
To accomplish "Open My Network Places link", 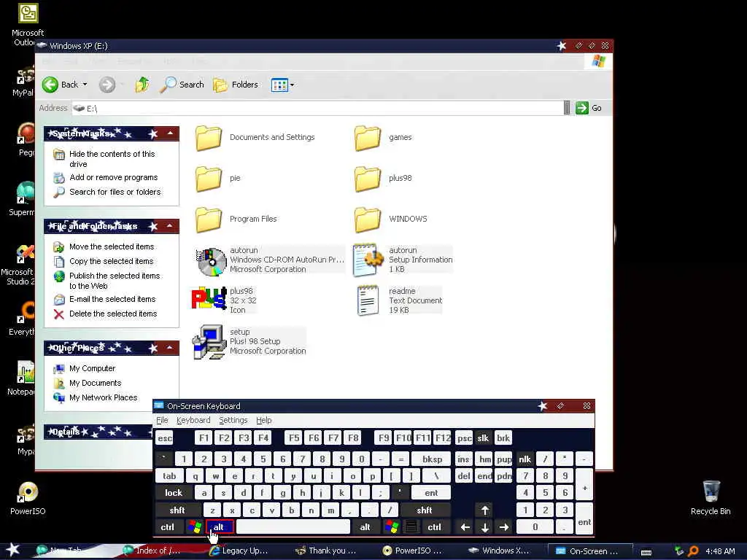I will point(103,397).
